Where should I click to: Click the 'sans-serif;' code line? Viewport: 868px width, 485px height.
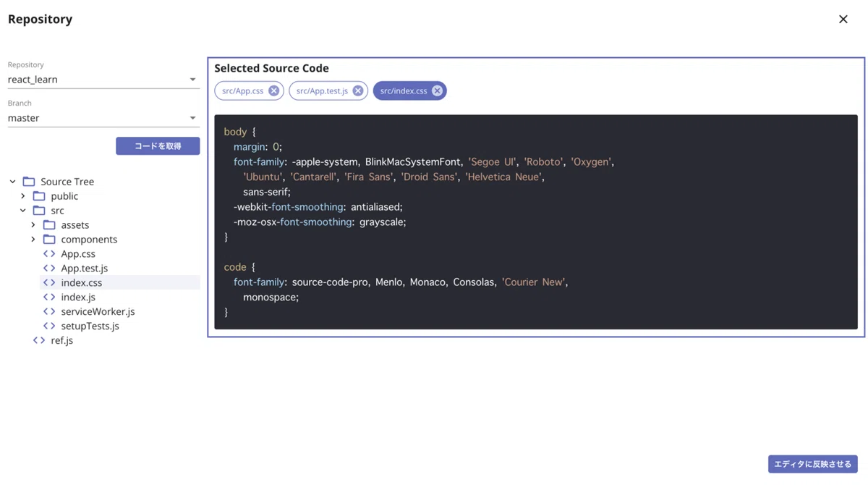[267, 192]
